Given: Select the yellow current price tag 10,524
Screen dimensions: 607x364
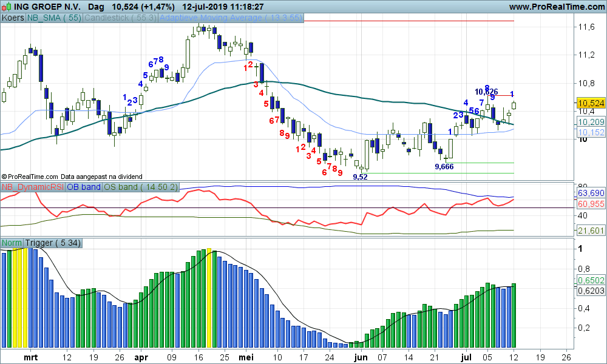Looking at the screenshot, I should click(591, 103).
